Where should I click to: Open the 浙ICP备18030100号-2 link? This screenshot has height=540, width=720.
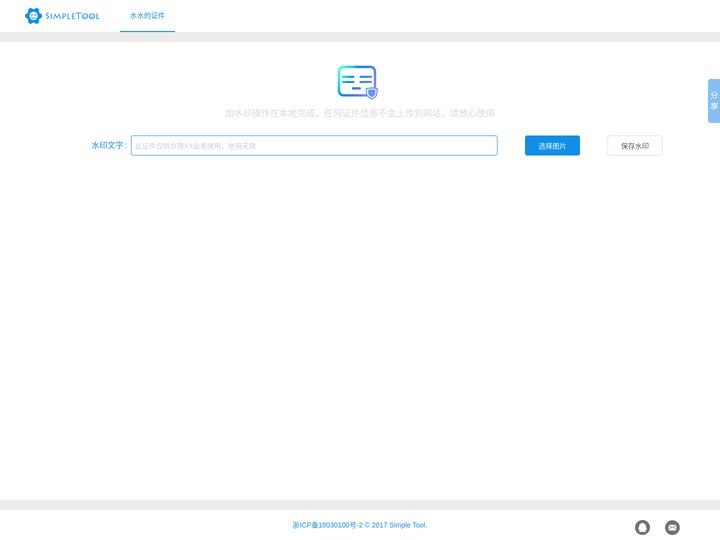(x=327, y=525)
